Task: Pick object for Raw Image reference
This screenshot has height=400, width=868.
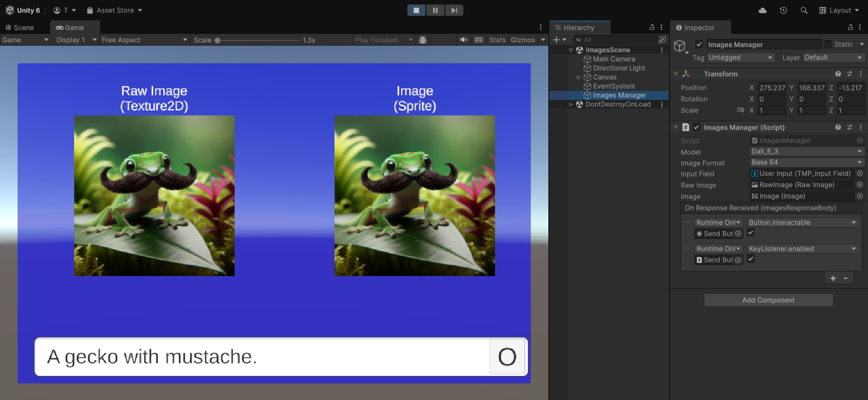Action: [x=860, y=185]
